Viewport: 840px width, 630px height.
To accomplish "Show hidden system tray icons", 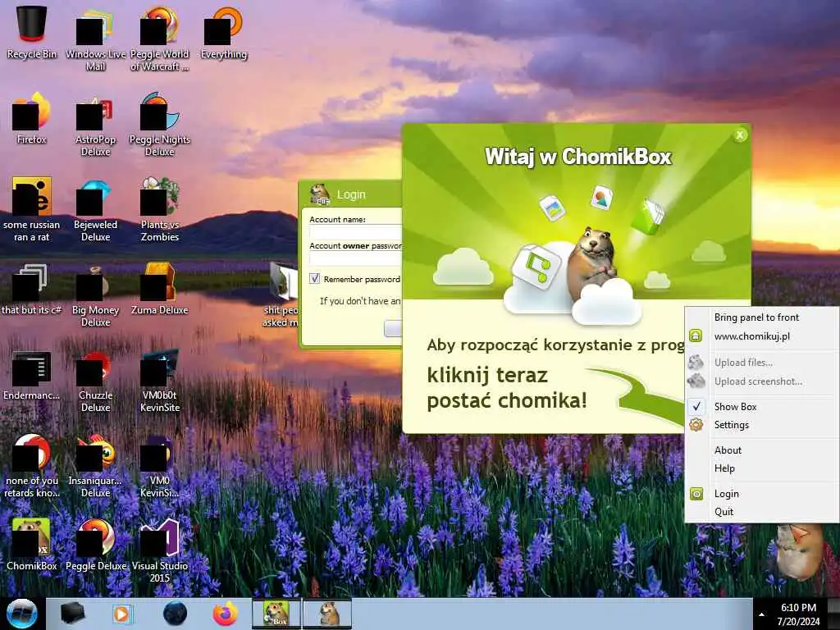I will [762, 614].
